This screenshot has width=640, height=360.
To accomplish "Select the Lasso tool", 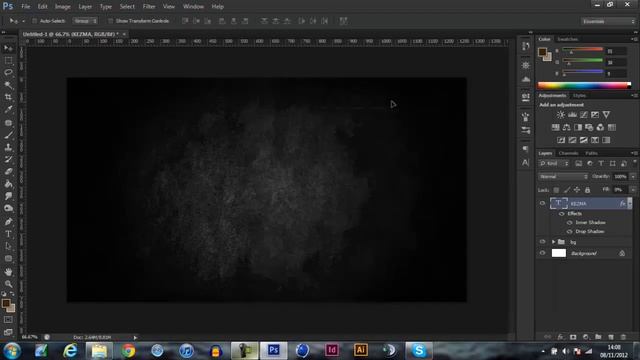I will [x=8, y=73].
